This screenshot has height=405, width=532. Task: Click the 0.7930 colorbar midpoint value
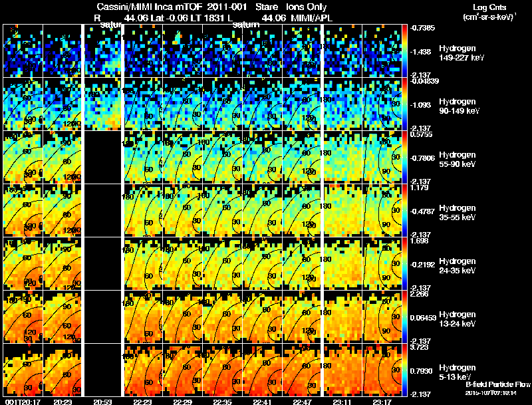coord(422,371)
